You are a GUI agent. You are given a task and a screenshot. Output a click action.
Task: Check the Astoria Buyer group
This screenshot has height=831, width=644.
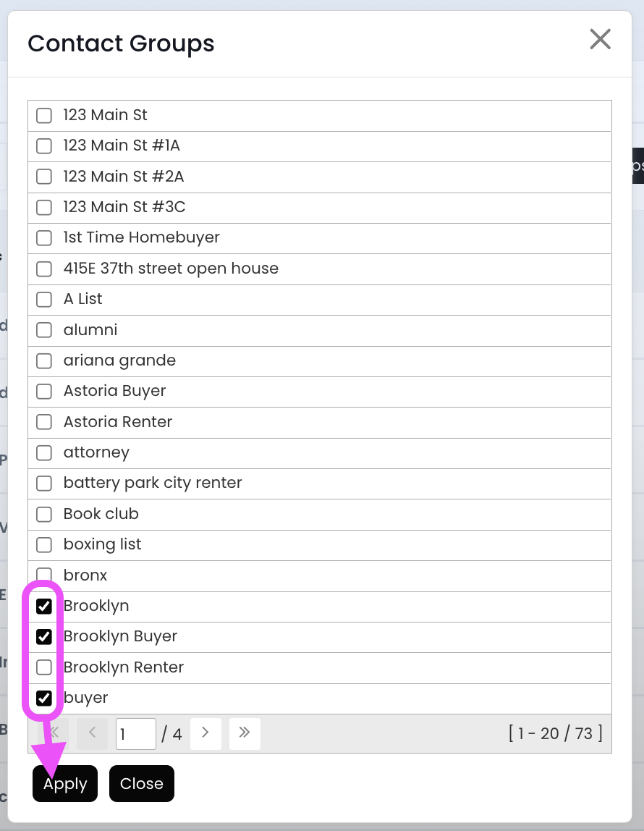pyautogui.click(x=44, y=391)
